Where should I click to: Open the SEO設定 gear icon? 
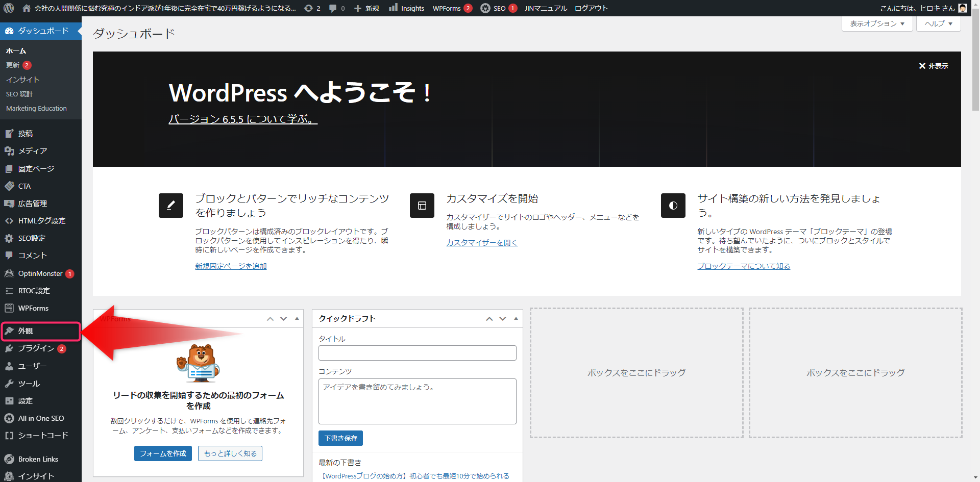point(9,238)
